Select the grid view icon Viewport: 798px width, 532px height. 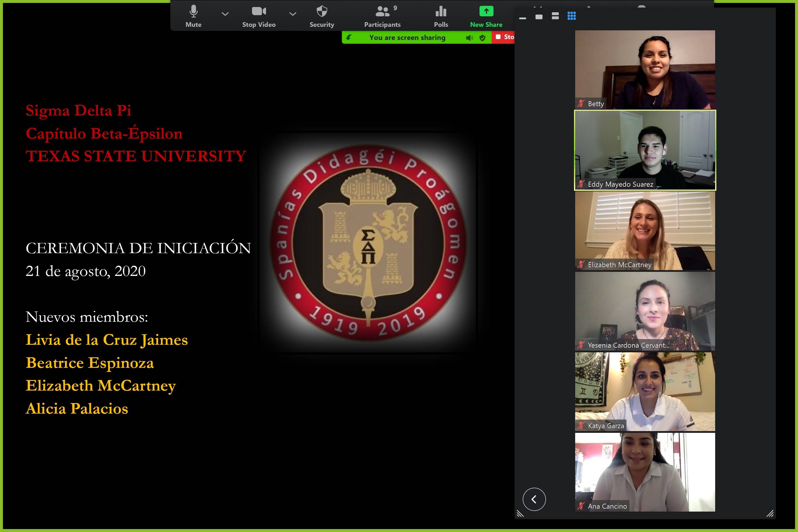[571, 16]
